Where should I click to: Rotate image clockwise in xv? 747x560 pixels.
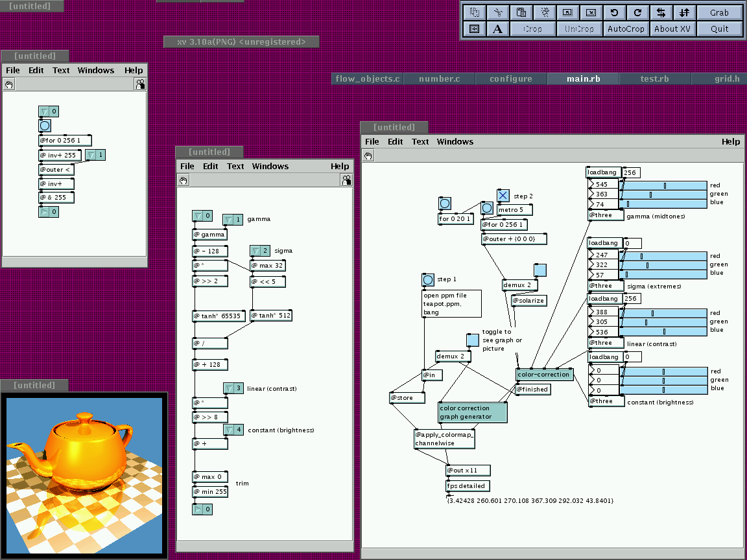638,12
